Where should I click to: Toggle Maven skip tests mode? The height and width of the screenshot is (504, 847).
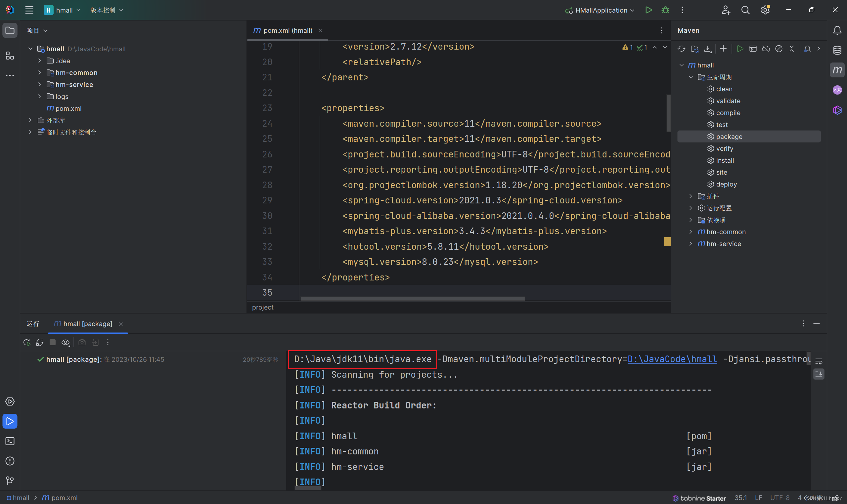[779, 49]
